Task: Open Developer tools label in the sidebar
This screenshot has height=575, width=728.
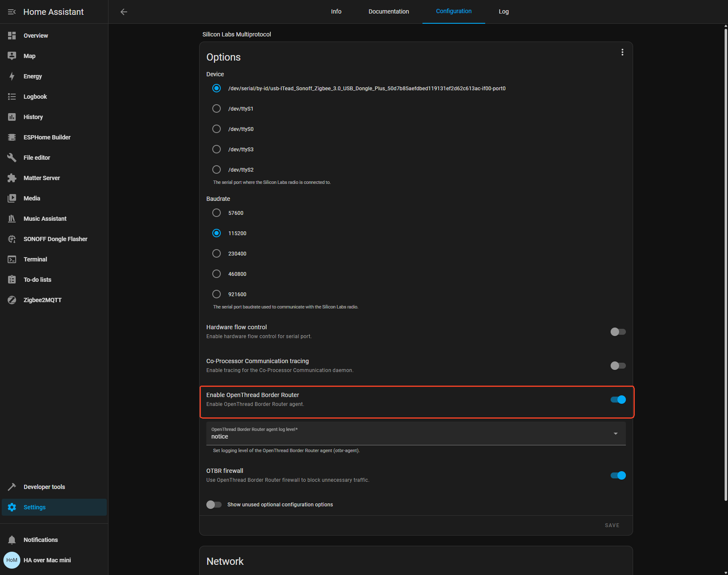Action: point(44,487)
